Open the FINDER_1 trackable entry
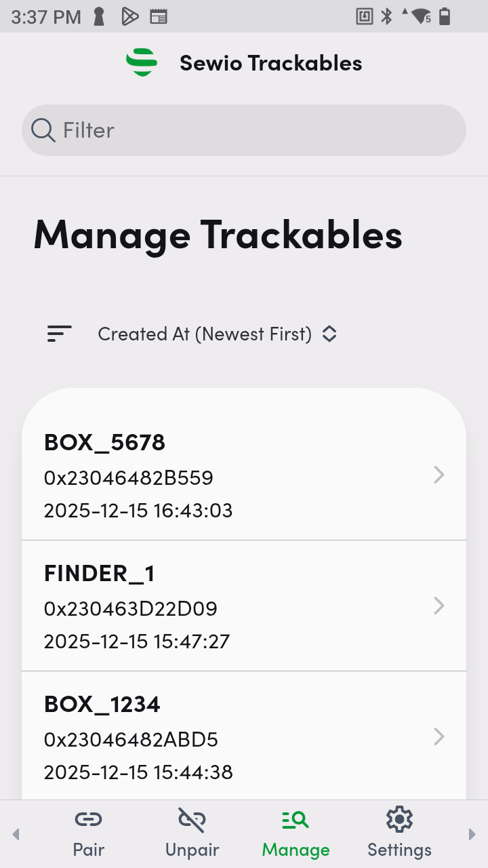Screen dimensions: 488x868 [x=203, y=606]
